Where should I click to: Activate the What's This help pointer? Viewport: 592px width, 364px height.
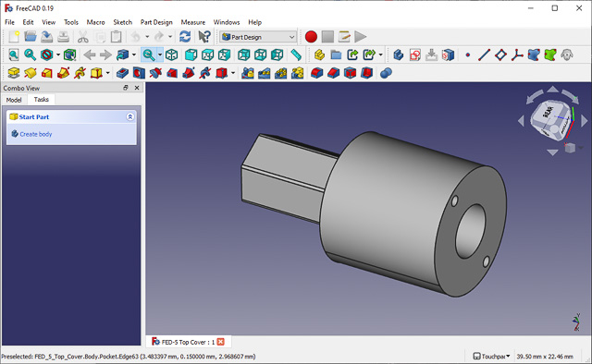pyautogui.click(x=204, y=37)
